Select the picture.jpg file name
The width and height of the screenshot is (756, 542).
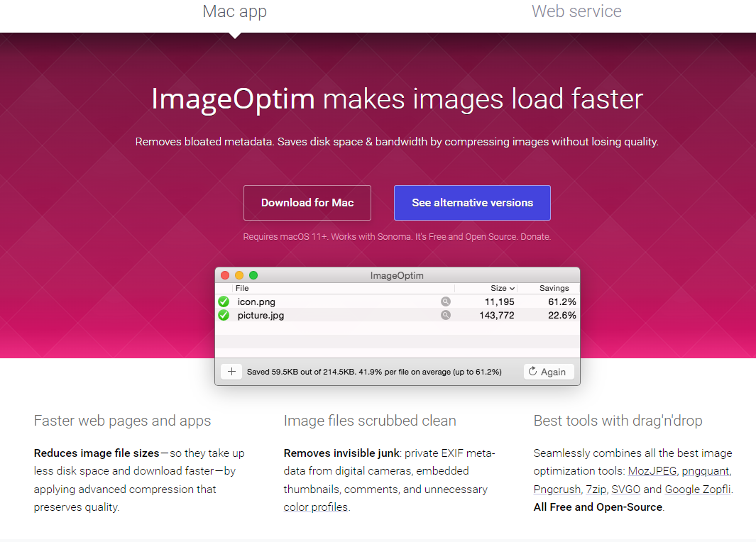[261, 316]
